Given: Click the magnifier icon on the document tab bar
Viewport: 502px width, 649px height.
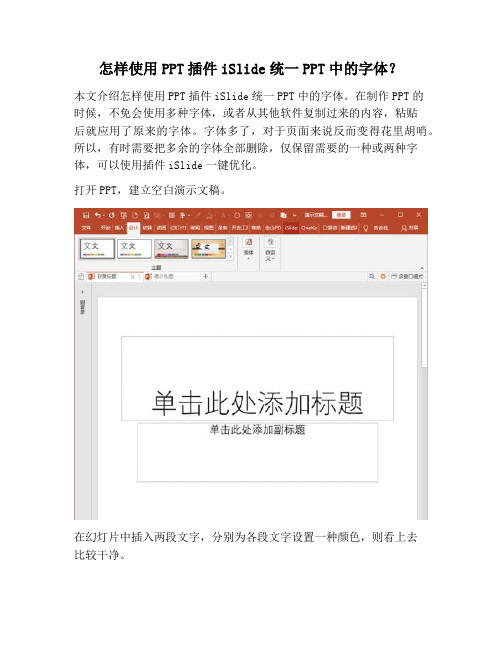Looking at the screenshot, I should (x=372, y=276).
